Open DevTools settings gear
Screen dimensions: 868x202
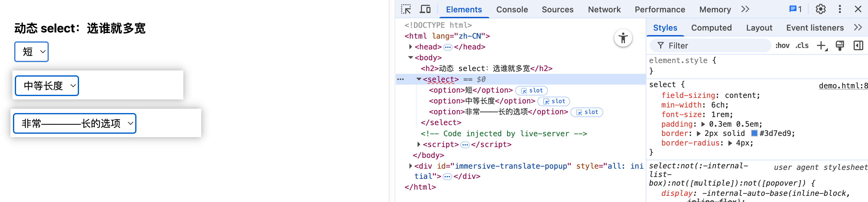click(x=820, y=9)
